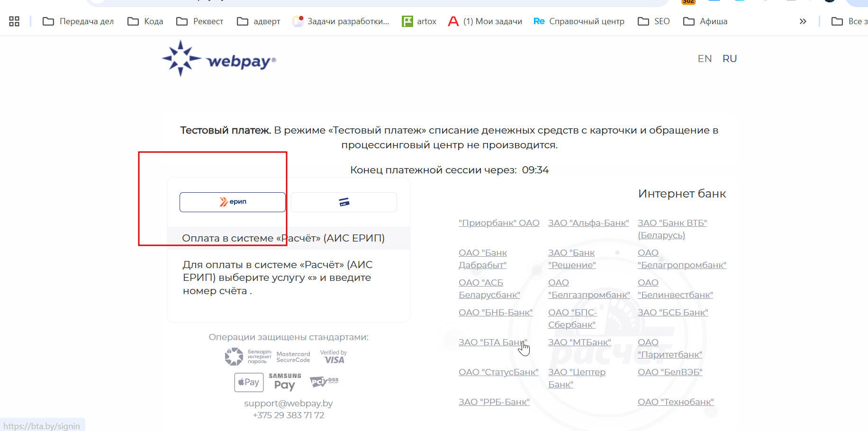The image size is (868, 431).
Task: Open the Задачи разработки bookmark
Action: click(x=341, y=21)
